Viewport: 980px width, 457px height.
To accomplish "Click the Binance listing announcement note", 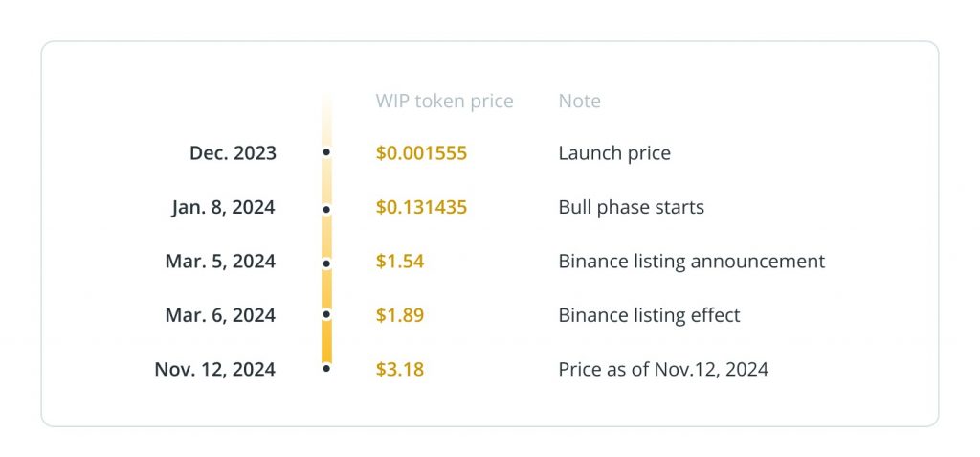I will click(692, 261).
